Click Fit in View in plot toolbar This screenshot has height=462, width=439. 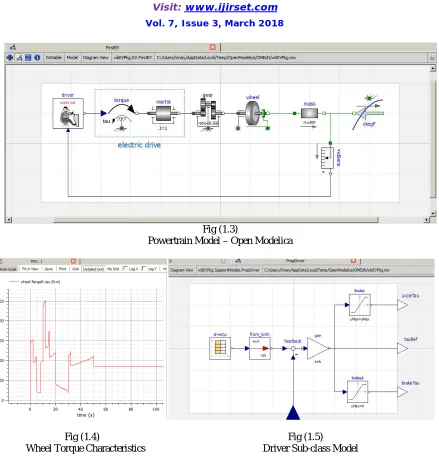30,269
